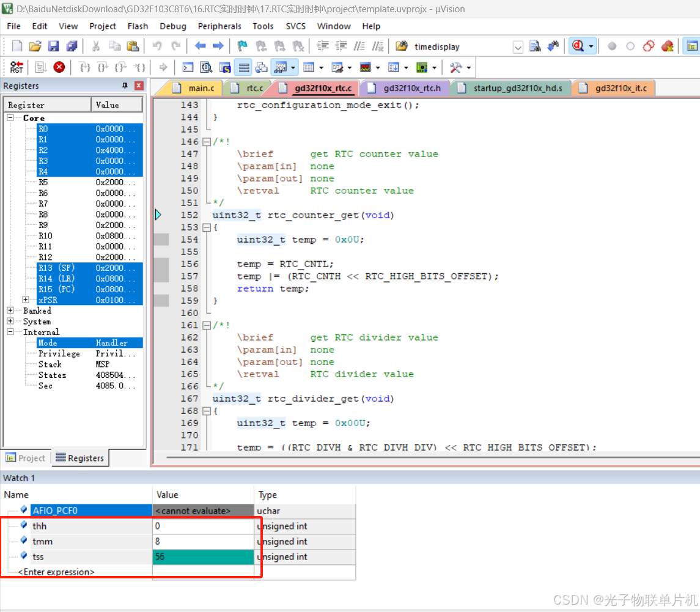Switch to the gd32f10x_it.c tab

pyautogui.click(x=615, y=88)
